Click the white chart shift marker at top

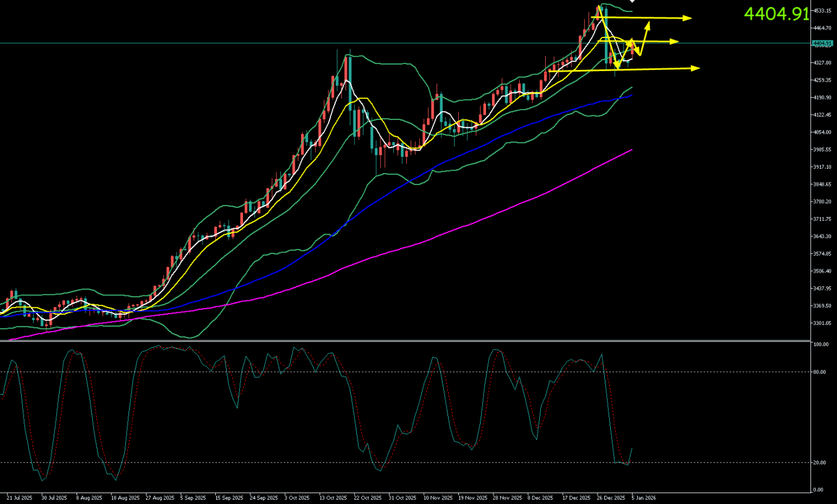pyautogui.click(x=632, y=2)
